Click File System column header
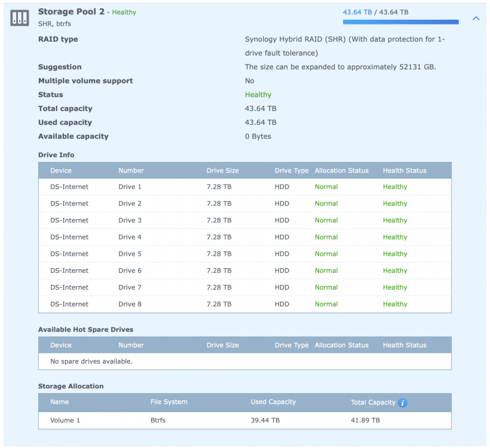Screen dimensions: 490x448 (x=169, y=402)
